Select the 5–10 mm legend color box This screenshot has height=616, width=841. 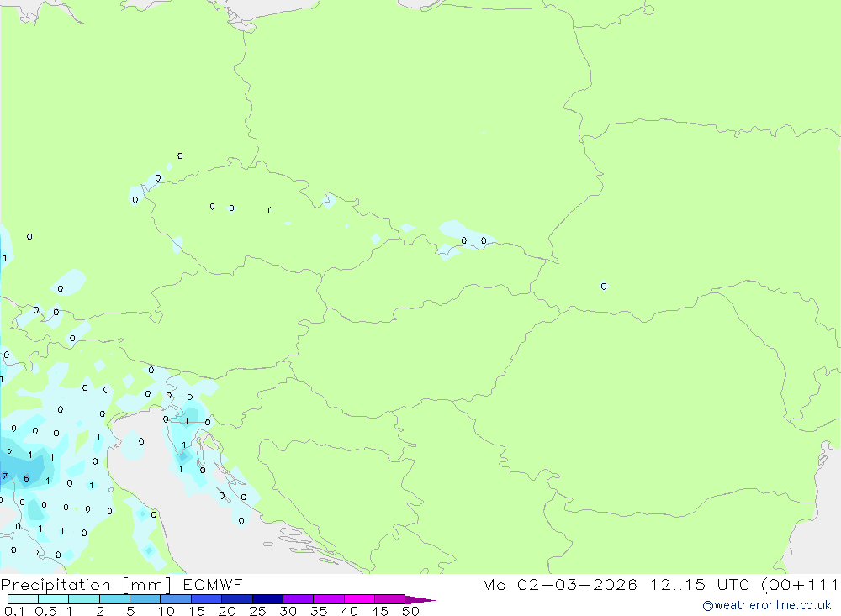145,599
